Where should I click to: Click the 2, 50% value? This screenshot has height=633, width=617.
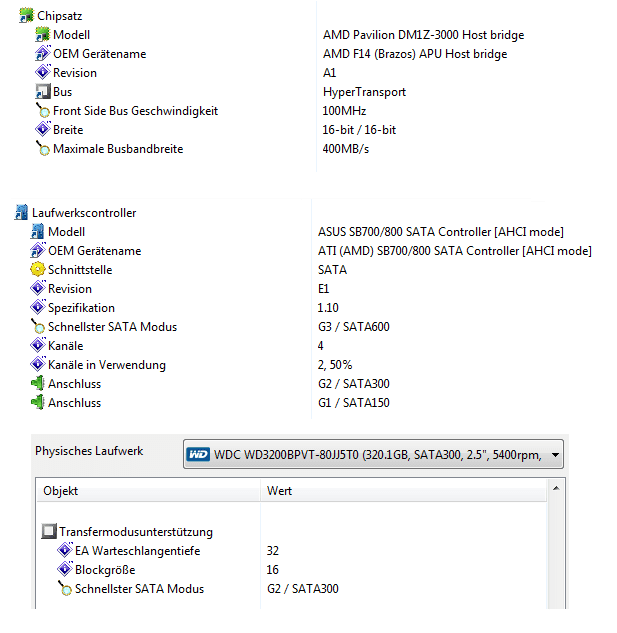(335, 365)
